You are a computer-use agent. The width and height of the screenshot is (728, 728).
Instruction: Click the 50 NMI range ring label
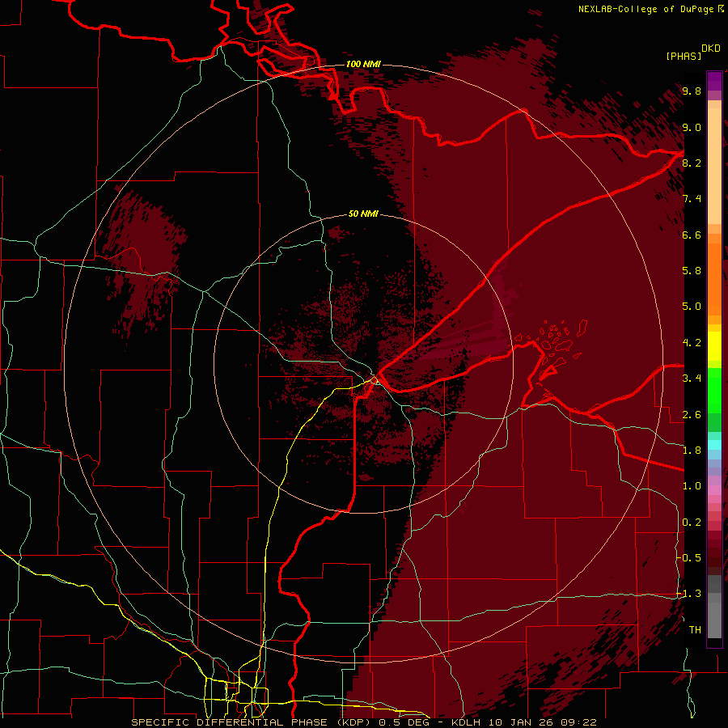(363, 214)
